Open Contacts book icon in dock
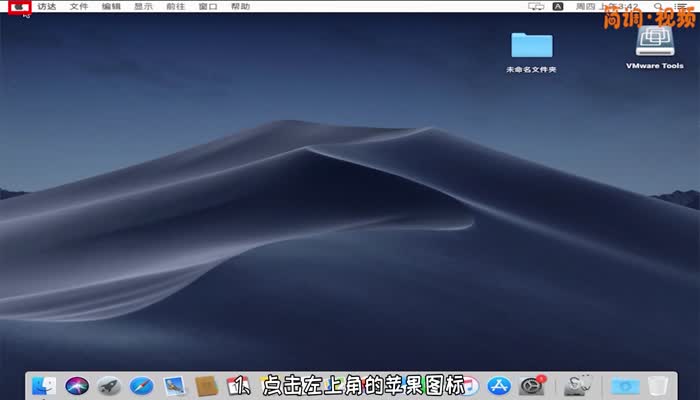 [206, 386]
